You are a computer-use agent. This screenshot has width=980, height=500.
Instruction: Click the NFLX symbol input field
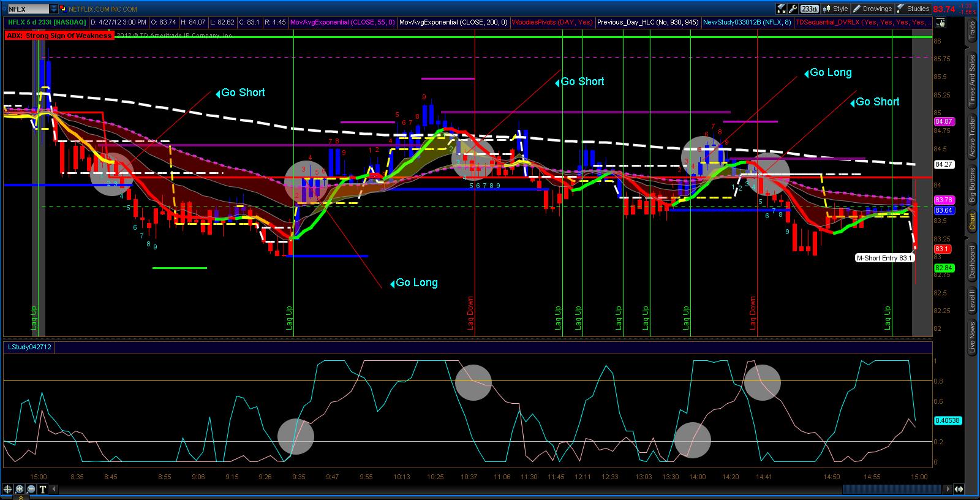click(x=28, y=9)
